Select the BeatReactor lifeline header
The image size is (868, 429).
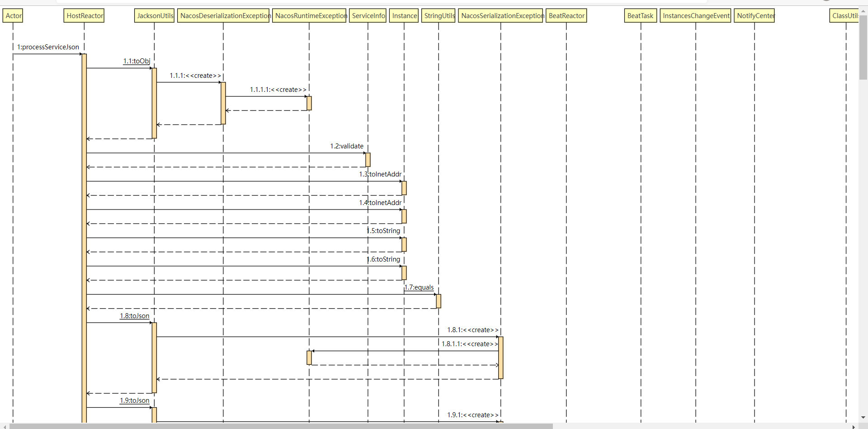[x=566, y=15]
